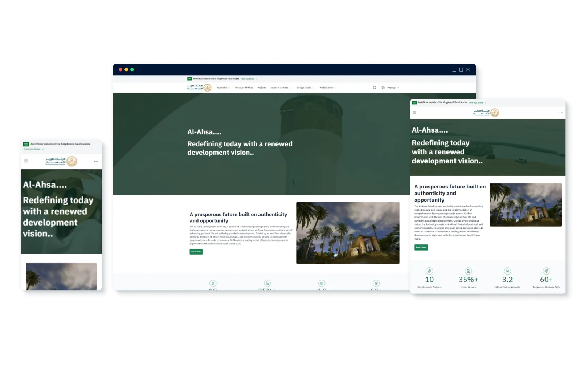Expand the Invest in Al-Ahsa dropdown

click(x=281, y=88)
